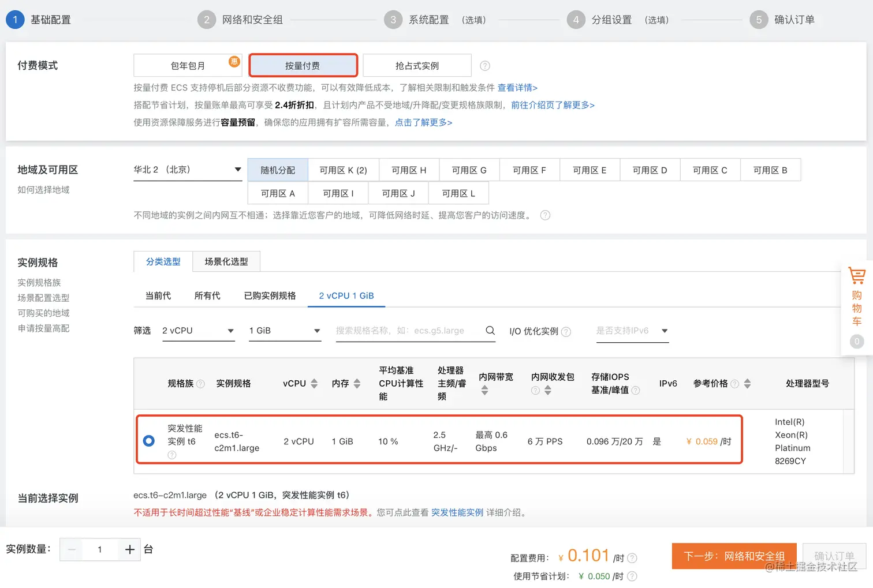Go to step 2 网络和安全组
The width and height of the screenshot is (873, 588).
coord(240,20)
